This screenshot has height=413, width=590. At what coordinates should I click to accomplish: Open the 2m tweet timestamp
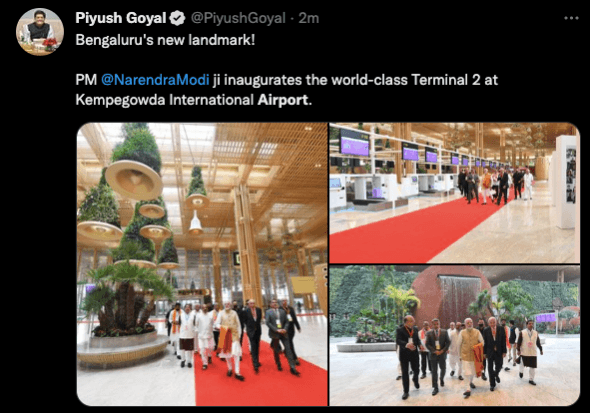(x=309, y=18)
